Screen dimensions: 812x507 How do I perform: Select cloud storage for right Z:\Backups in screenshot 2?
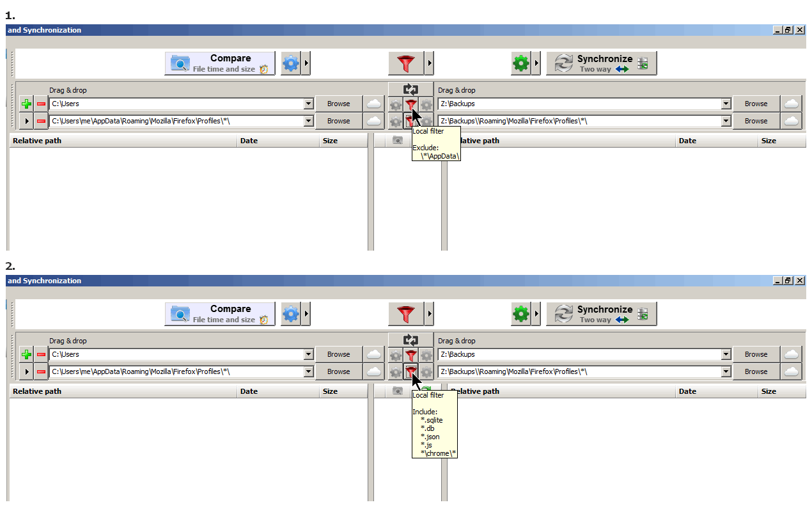point(792,354)
